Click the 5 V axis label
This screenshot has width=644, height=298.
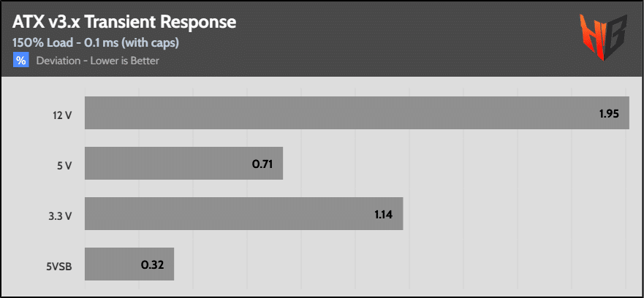pos(64,164)
